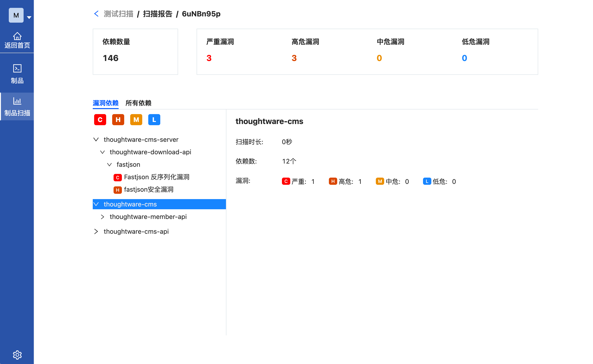Click the back arrow next to 测试扫描
The height and width of the screenshot is (364, 593).
[96, 14]
